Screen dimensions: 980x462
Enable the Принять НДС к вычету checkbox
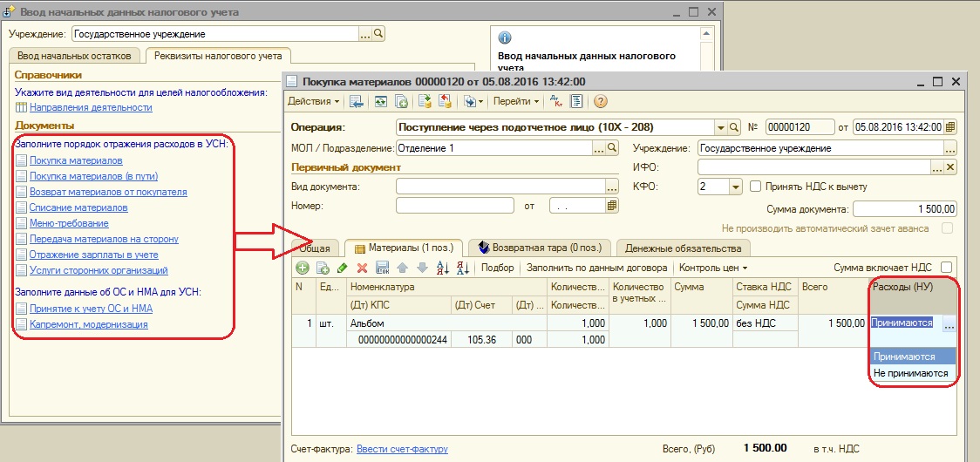tap(755, 187)
